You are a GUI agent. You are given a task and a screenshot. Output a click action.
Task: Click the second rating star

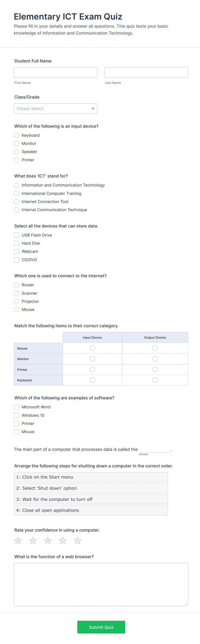(33, 541)
